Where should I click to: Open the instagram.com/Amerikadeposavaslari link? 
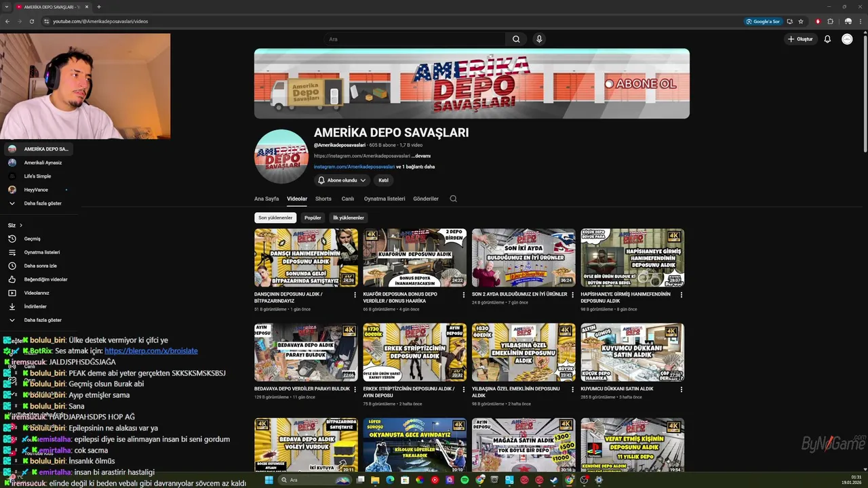pyautogui.click(x=354, y=167)
